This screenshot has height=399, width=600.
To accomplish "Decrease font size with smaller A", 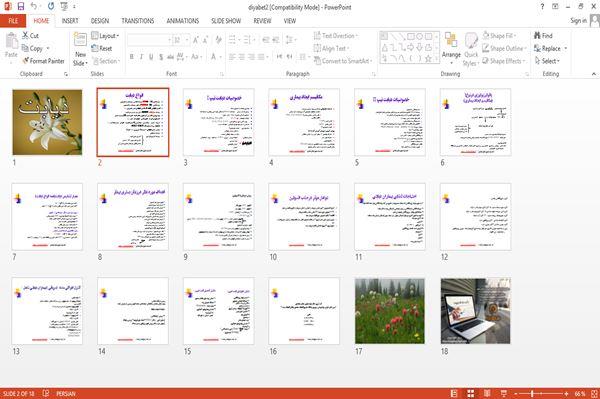I will tap(205, 40).
